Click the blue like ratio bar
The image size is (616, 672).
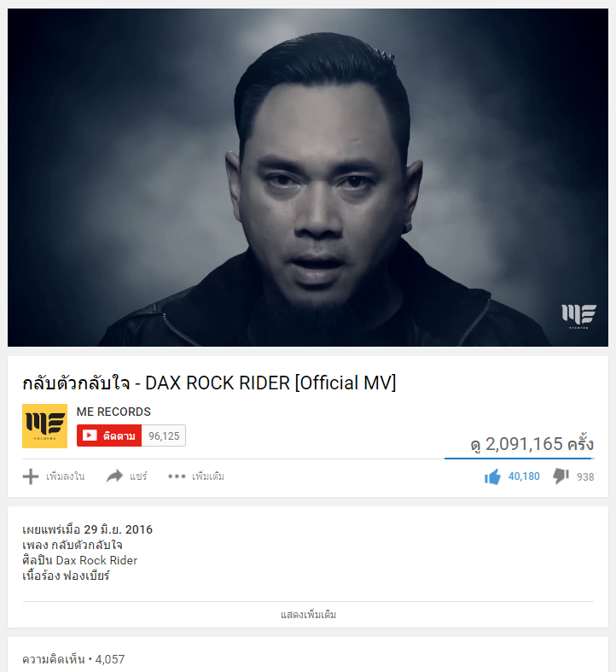click(x=519, y=459)
